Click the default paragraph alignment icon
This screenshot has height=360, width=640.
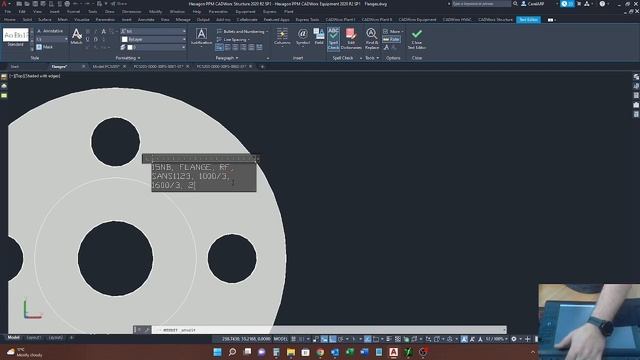219,48
